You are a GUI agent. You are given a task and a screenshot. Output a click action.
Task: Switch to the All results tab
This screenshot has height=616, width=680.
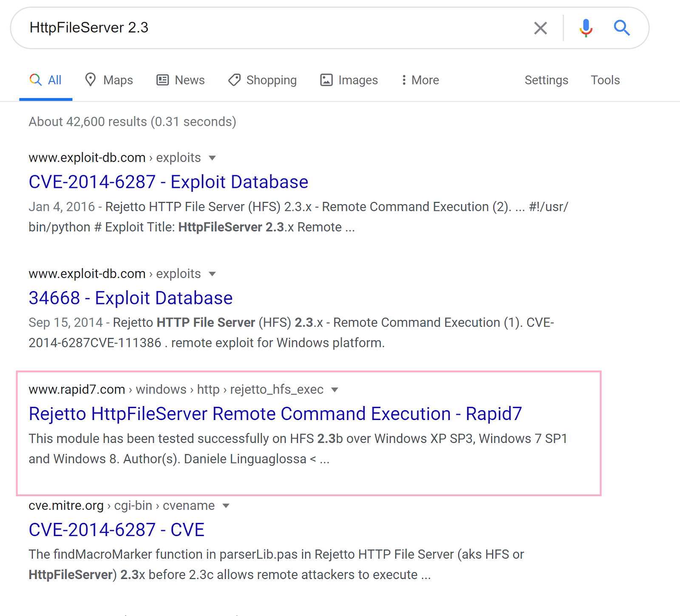point(46,80)
